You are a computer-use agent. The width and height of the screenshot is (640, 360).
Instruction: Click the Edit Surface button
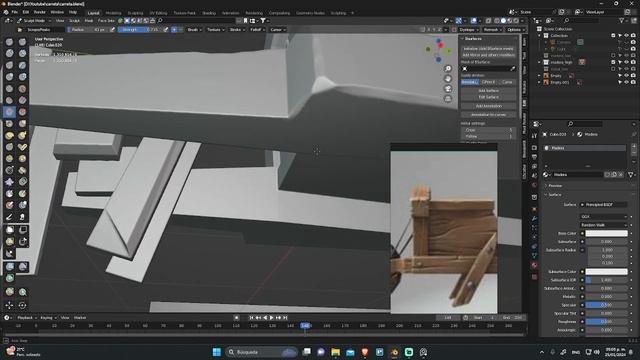489,97
